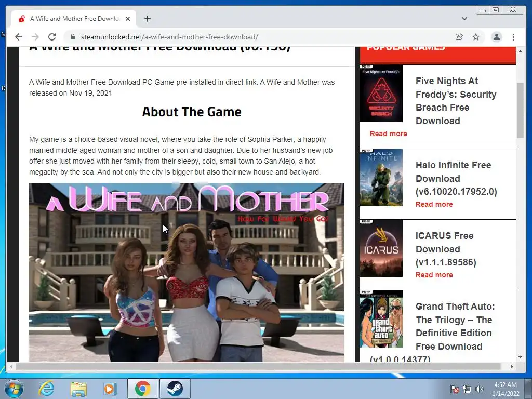Switch to Steam via its taskbar icon
This screenshot has width=532, height=399.
click(x=175, y=389)
